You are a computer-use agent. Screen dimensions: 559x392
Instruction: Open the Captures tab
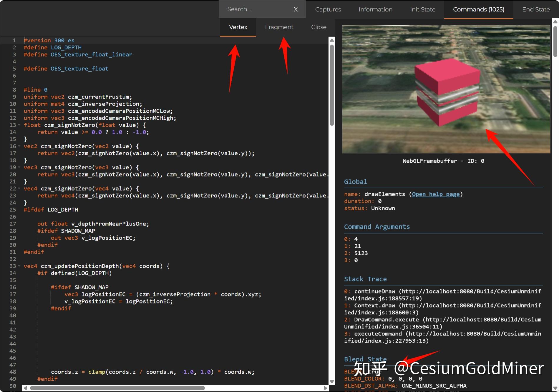pyautogui.click(x=328, y=9)
